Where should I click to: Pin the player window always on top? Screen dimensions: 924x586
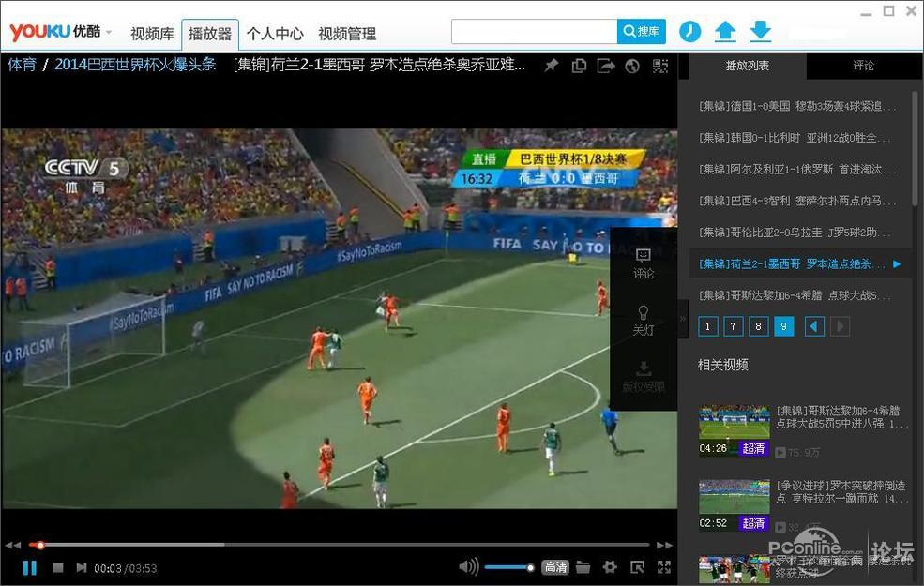tap(552, 66)
